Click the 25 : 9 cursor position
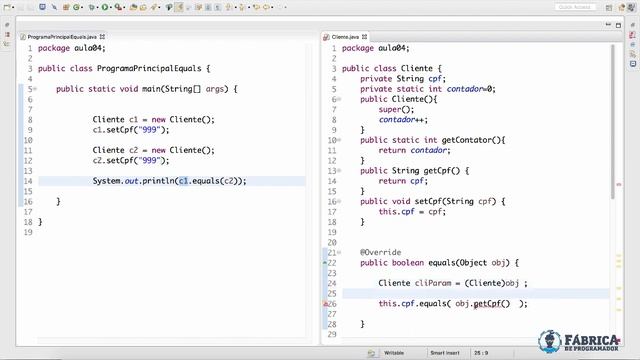This screenshot has height=360, width=640. [x=481, y=353]
